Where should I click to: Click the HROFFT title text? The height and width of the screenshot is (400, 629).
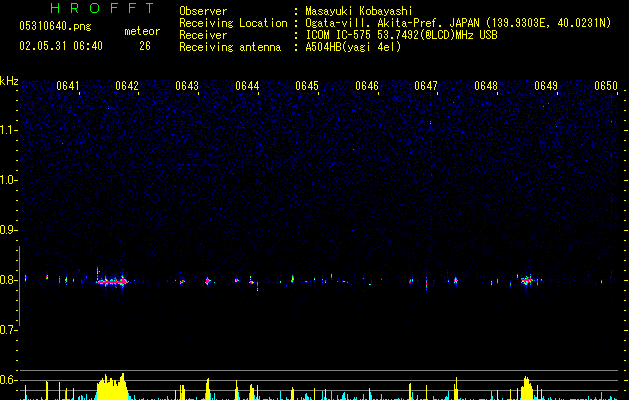pos(102,8)
